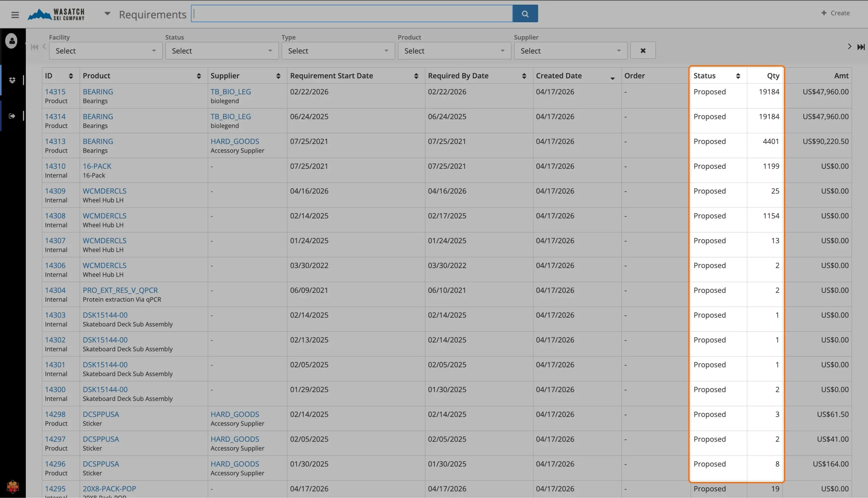This screenshot has height=498, width=868.
Task: Open DSK15144-00 product in row 14303
Action: pyautogui.click(x=105, y=315)
